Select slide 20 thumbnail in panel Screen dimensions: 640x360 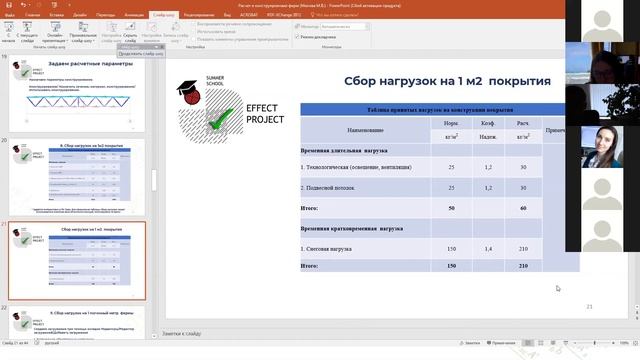[77, 178]
